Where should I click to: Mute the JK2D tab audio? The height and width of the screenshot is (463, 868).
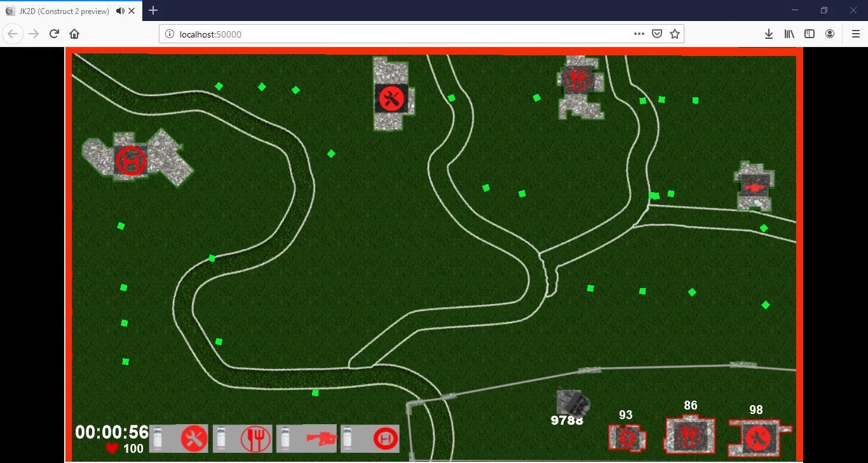click(x=119, y=11)
